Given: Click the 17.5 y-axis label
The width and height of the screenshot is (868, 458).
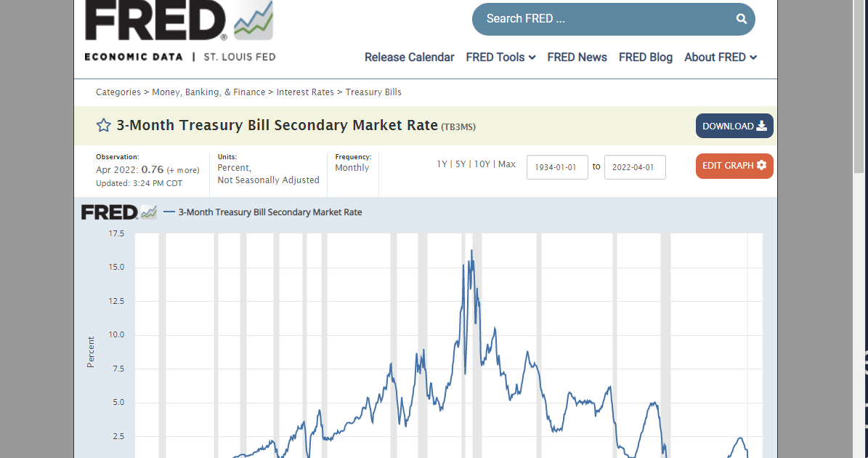Looking at the screenshot, I should coord(116,233).
